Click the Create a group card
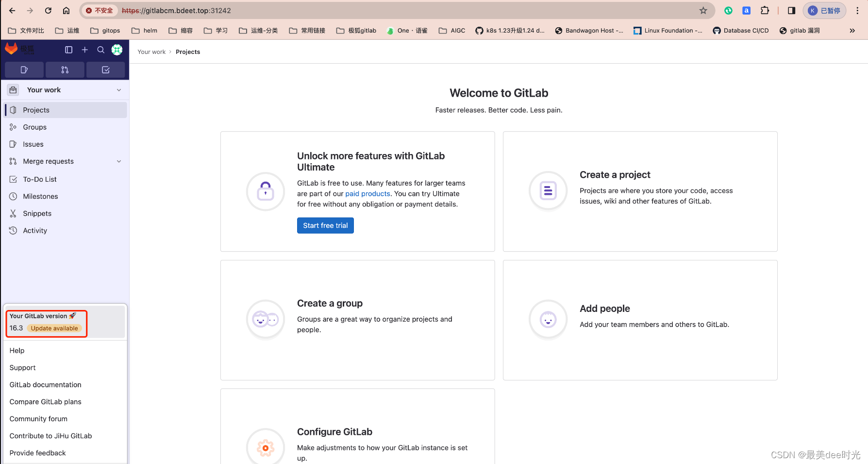This screenshot has width=868, height=464. pos(358,320)
